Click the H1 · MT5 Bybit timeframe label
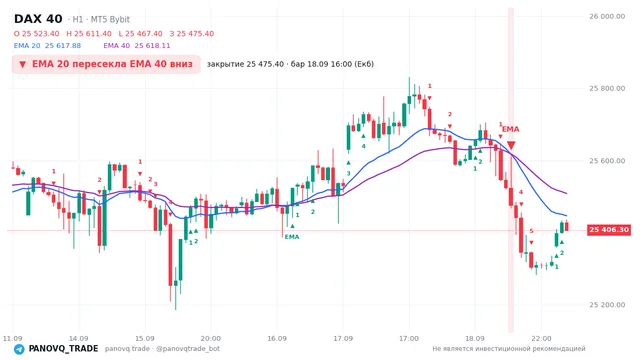This screenshot has height=360, width=640. tap(99, 19)
